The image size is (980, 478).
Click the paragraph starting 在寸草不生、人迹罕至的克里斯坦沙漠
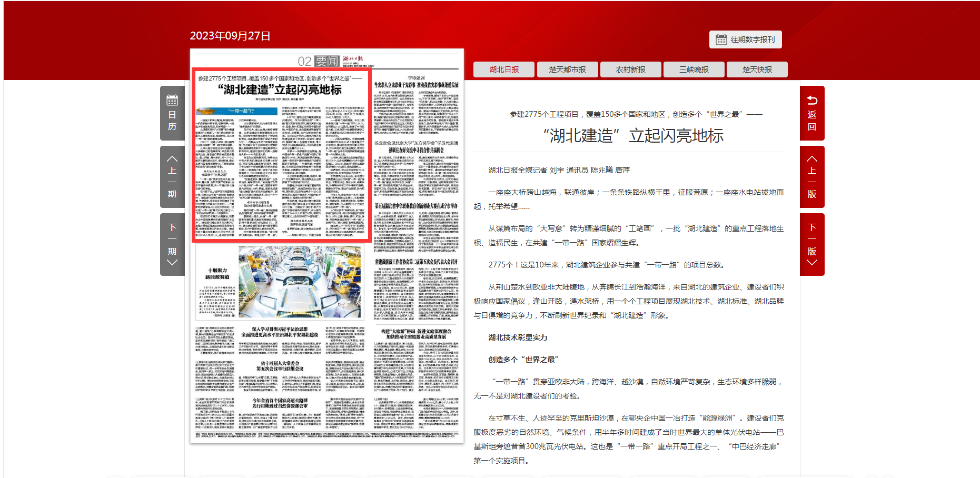click(x=628, y=439)
